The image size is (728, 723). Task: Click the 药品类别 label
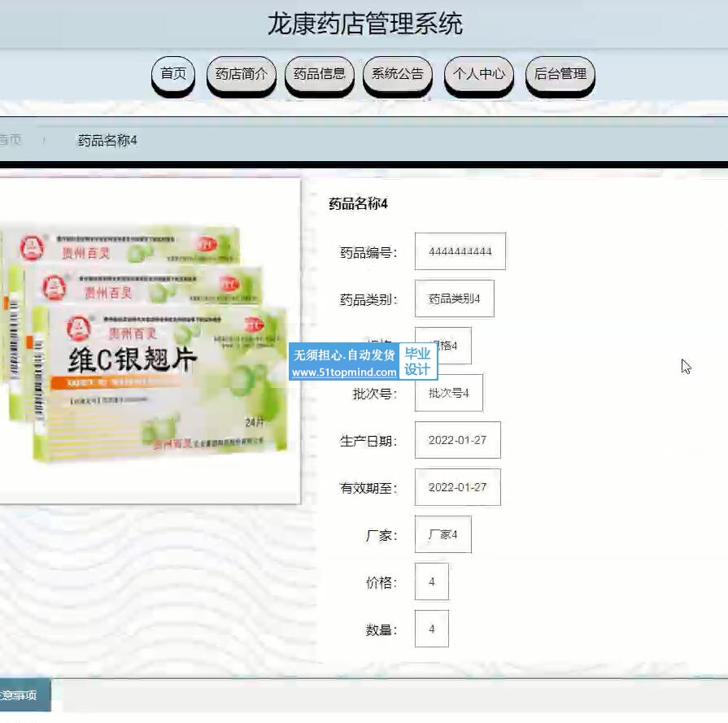(x=368, y=300)
